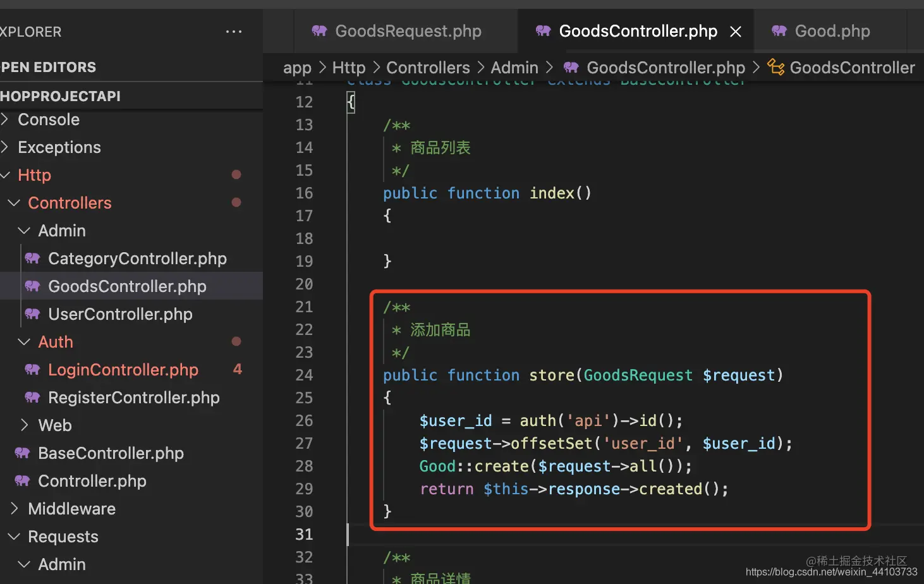The width and height of the screenshot is (924, 584).
Task: Click PHP icon beside GoodsController.php in tree
Action: click(x=32, y=286)
